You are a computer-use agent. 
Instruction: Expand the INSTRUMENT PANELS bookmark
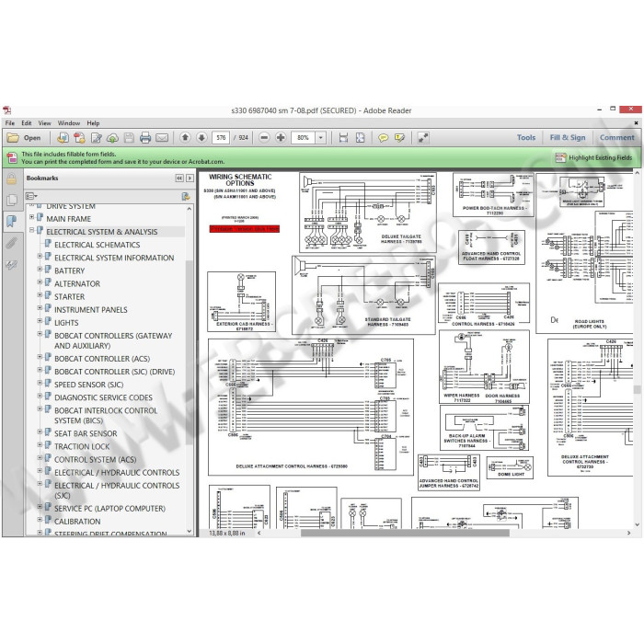tap(40, 307)
